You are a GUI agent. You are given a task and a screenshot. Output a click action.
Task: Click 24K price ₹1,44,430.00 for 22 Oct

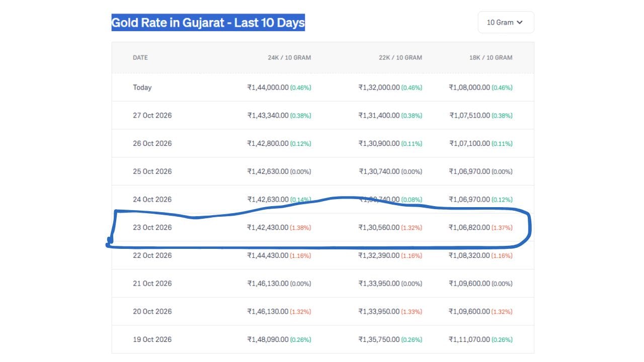click(x=268, y=255)
